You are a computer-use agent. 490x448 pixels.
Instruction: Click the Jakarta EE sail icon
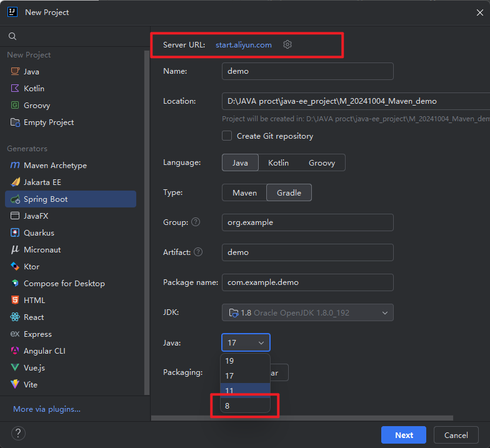click(15, 182)
